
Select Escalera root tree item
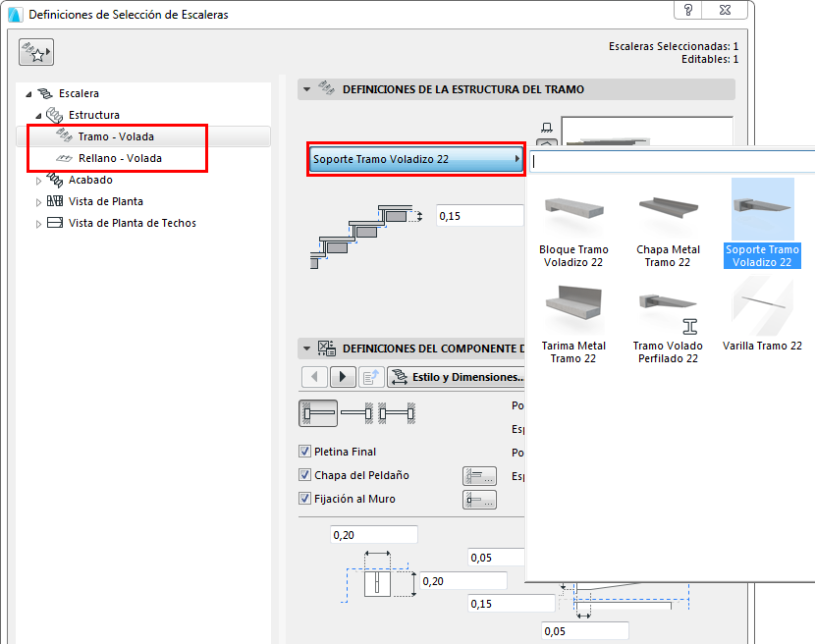coord(79,93)
